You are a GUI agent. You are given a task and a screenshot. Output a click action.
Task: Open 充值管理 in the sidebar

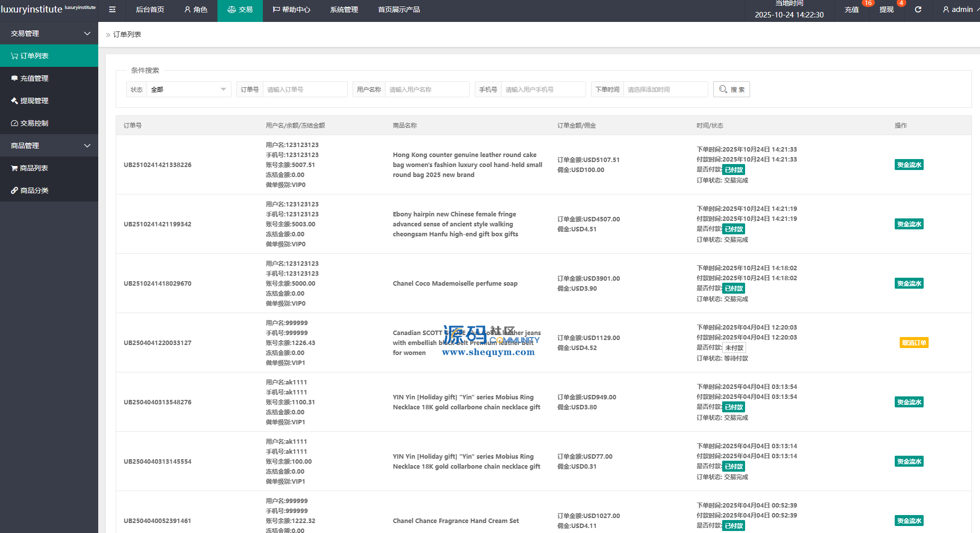click(x=34, y=78)
